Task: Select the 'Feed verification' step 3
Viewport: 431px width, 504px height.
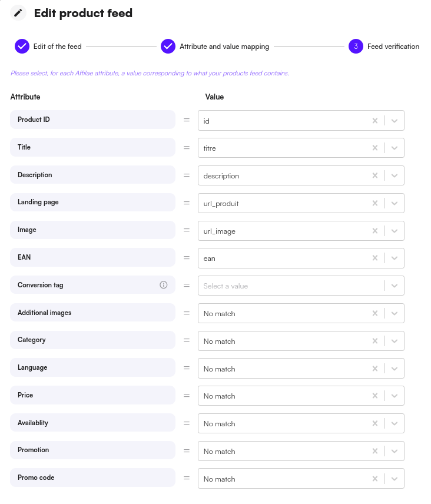Action: point(356,47)
